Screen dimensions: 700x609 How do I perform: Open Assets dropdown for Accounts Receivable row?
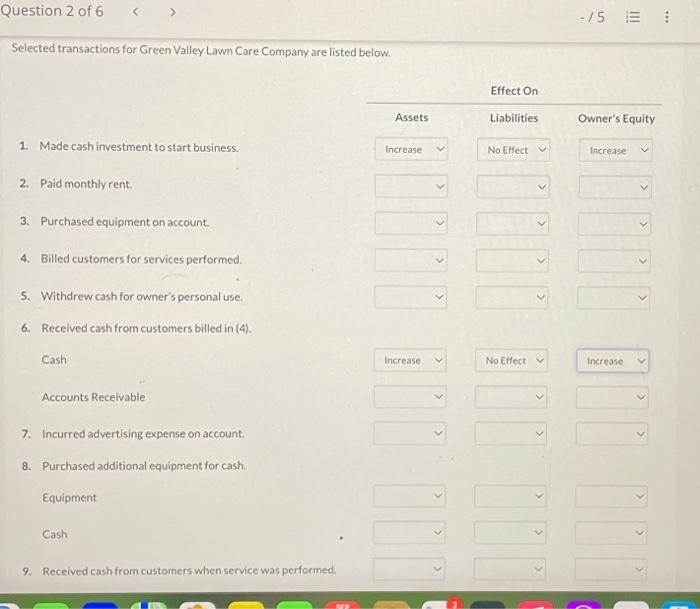coord(410,396)
